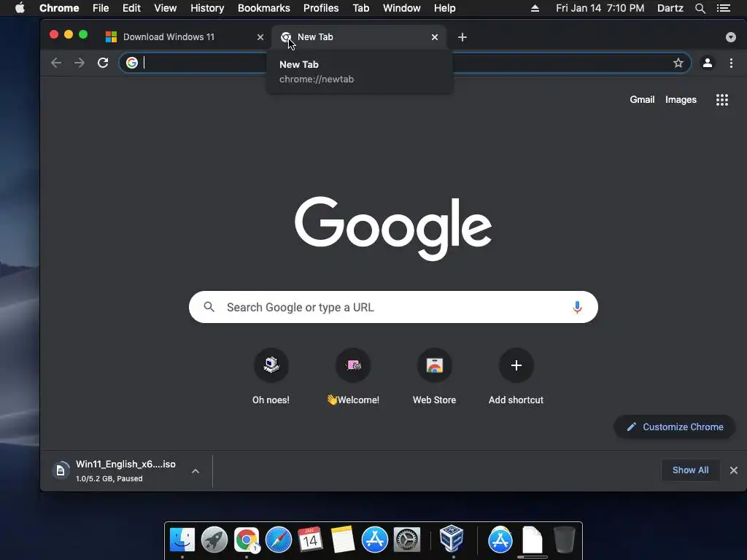
Task: Open Trash from the Dock
Action: point(565,540)
